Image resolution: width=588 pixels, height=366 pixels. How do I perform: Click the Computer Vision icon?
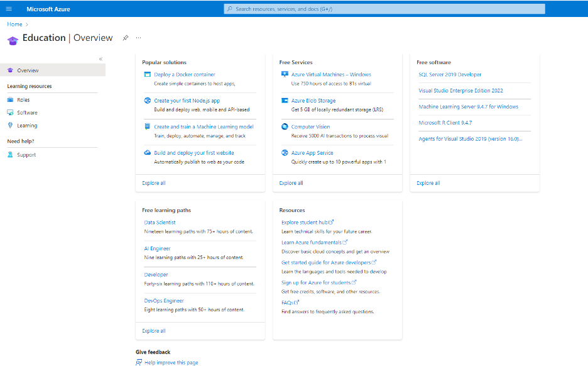click(285, 126)
